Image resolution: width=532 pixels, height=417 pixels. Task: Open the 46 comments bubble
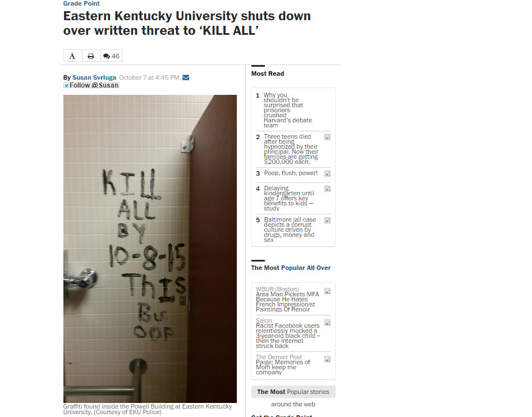tap(111, 56)
